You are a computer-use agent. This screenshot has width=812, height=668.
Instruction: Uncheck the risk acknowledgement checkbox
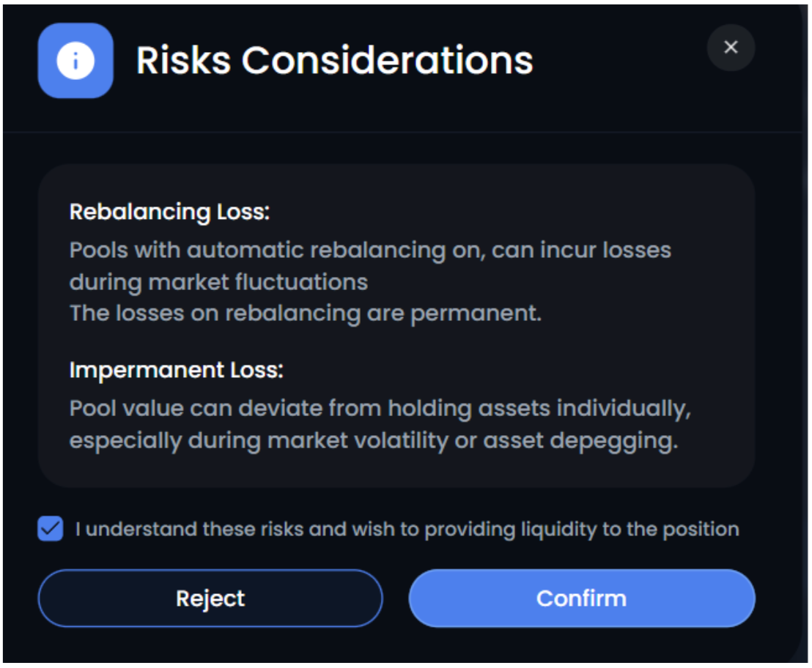tap(51, 529)
